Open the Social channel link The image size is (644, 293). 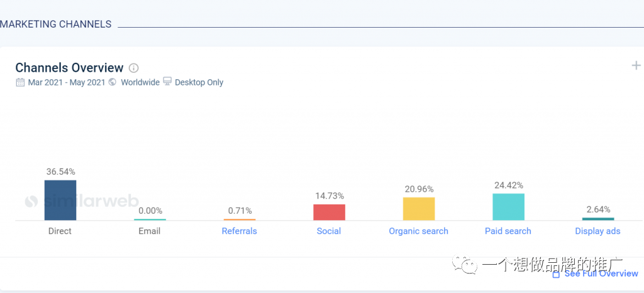coord(329,231)
